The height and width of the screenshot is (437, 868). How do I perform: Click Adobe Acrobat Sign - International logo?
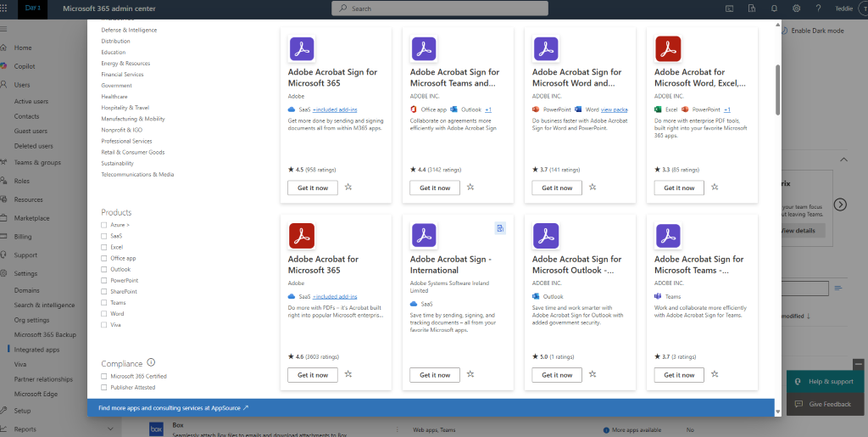tap(424, 236)
